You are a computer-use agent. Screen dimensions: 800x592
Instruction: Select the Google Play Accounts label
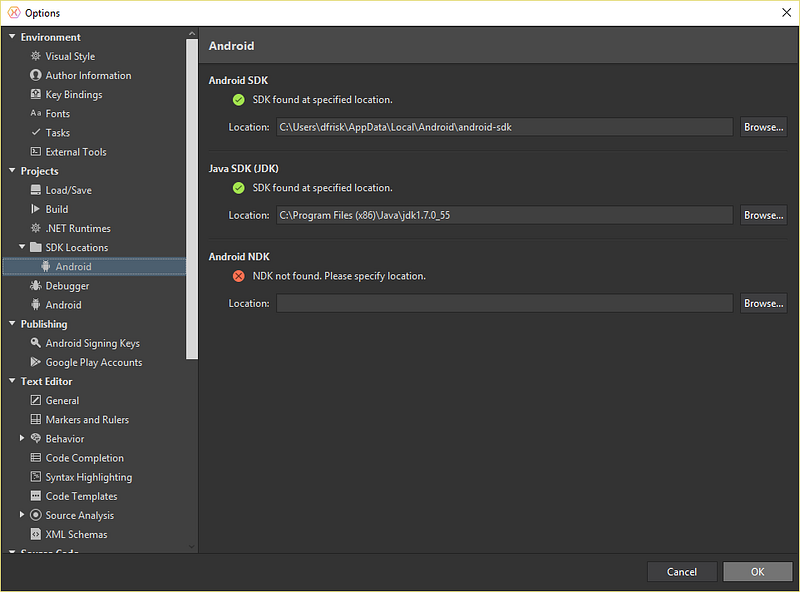tap(94, 362)
